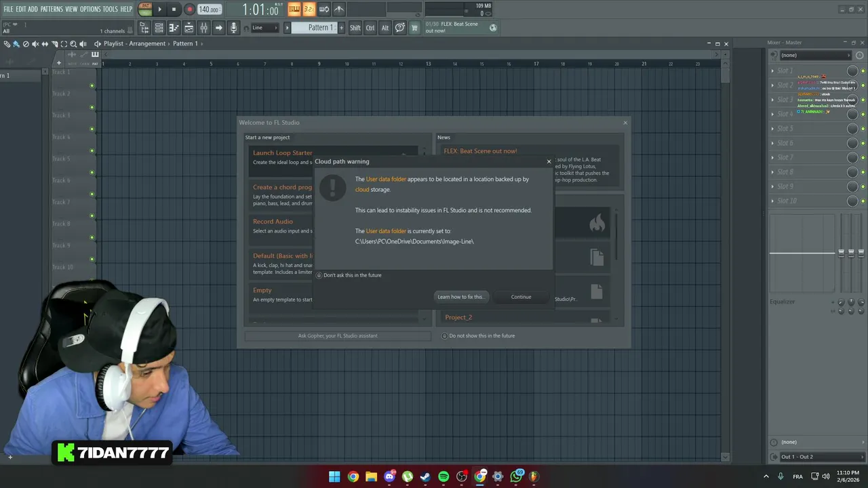Click the Slot 7 mix level knob
Image resolution: width=868 pixels, height=488 pixels.
tap(852, 158)
